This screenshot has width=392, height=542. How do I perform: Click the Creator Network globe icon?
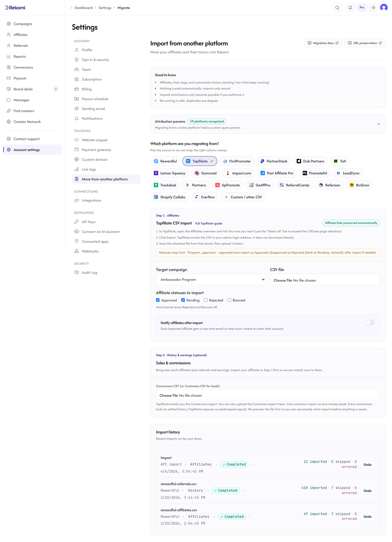point(9,122)
